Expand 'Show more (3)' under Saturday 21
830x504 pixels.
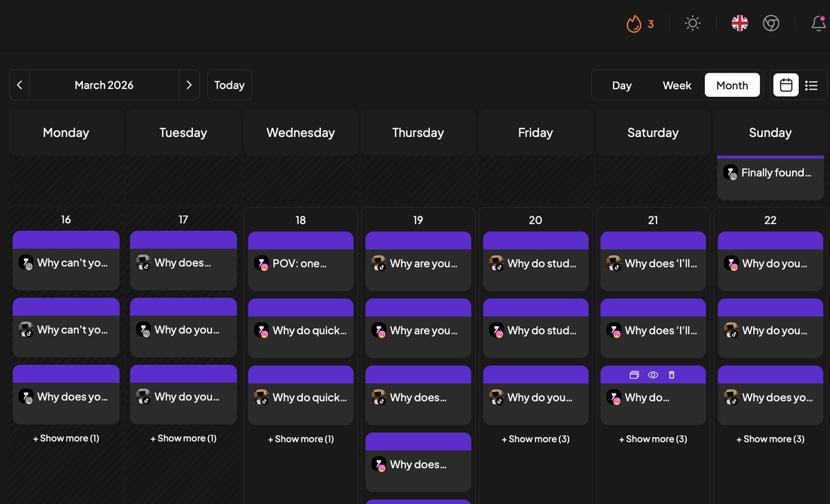coord(653,439)
